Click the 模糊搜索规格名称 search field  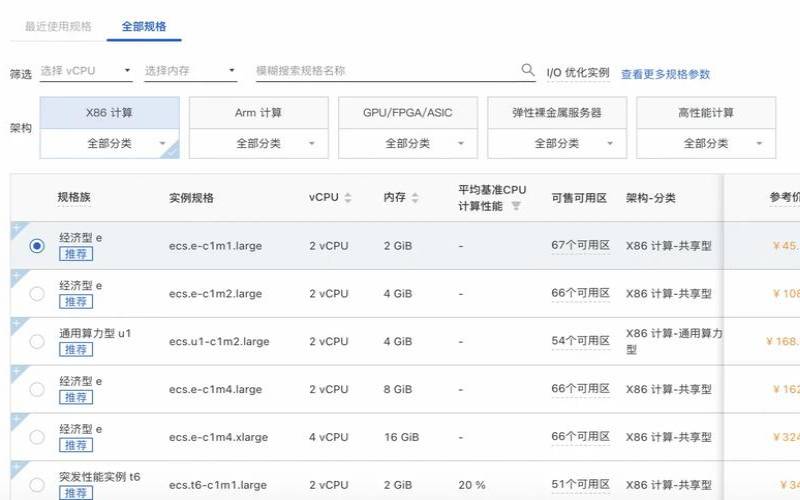[x=385, y=71]
